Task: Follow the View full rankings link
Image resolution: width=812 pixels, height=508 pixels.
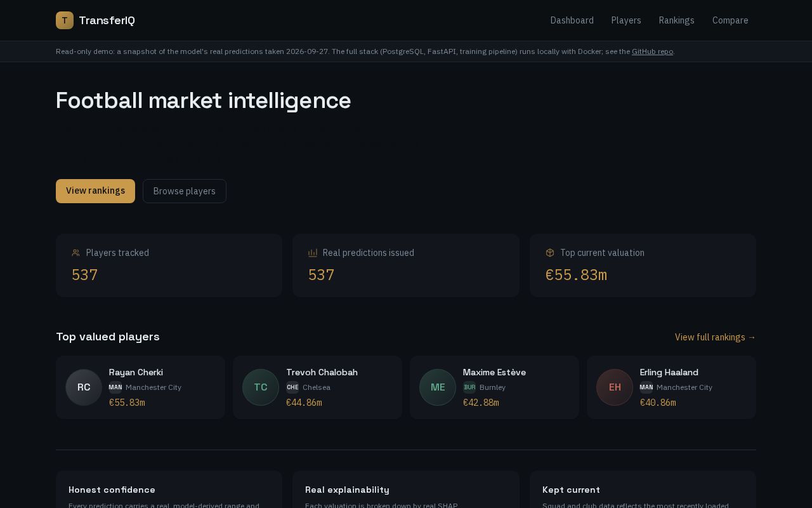Action: [716, 337]
